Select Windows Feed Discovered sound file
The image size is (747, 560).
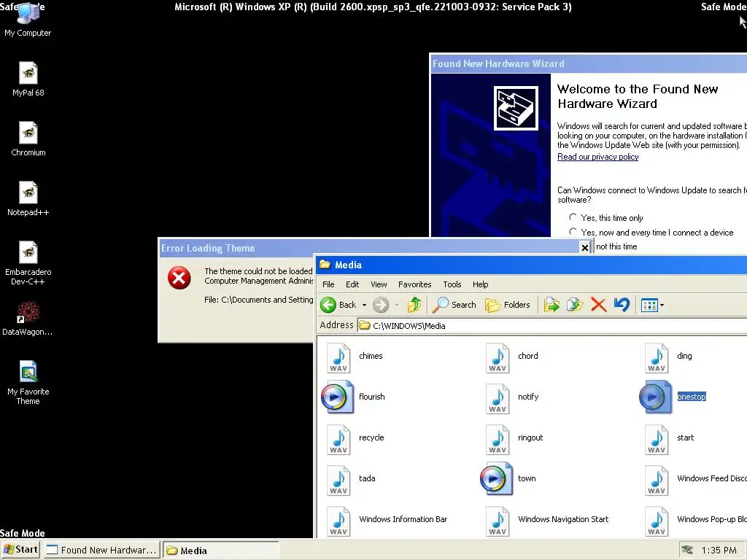695,481
